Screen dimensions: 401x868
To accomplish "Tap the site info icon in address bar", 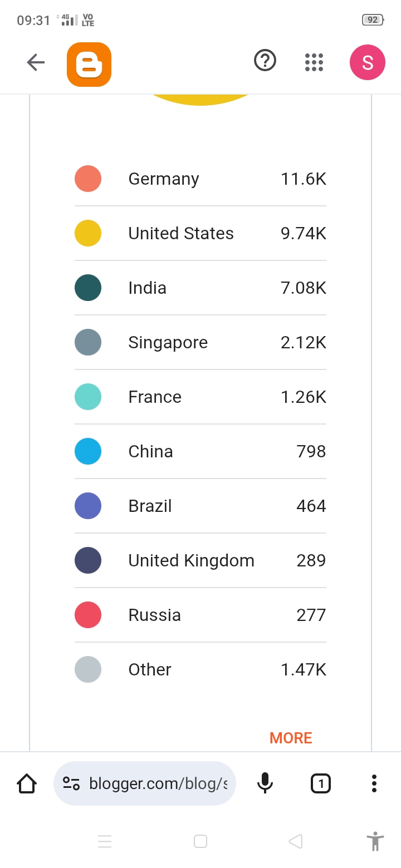I will (71, 783).
